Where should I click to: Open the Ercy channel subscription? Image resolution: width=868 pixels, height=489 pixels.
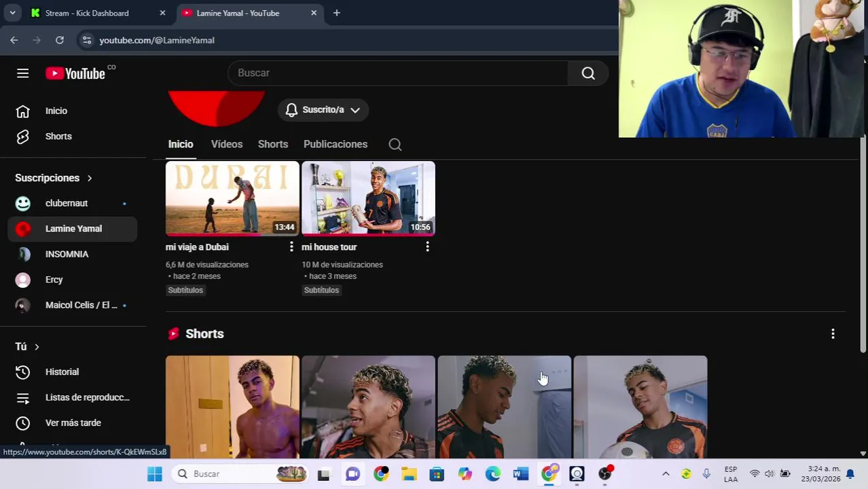(x=73, y=280)
